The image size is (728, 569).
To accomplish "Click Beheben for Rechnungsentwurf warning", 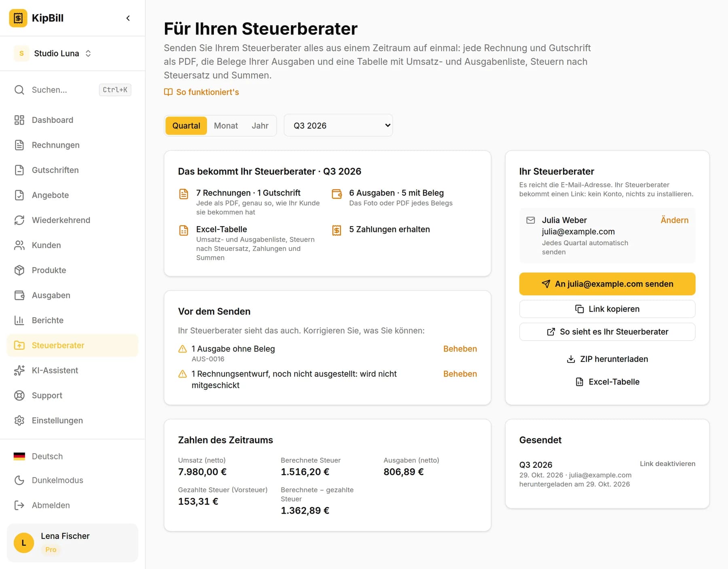I will click(x=460, y=374).
